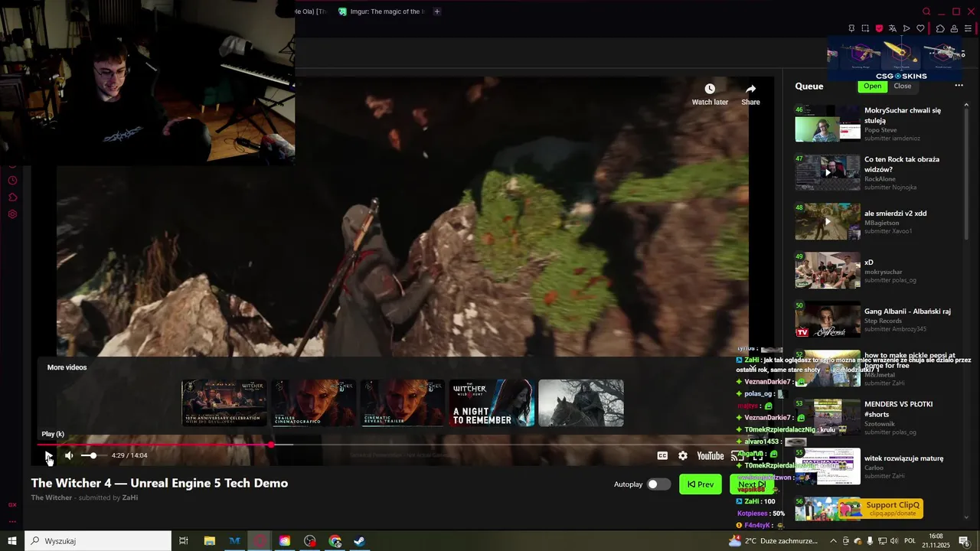This screenshot has height=551, width=980.
Task: Open the browser search icon in title bar
Action: 926,11
